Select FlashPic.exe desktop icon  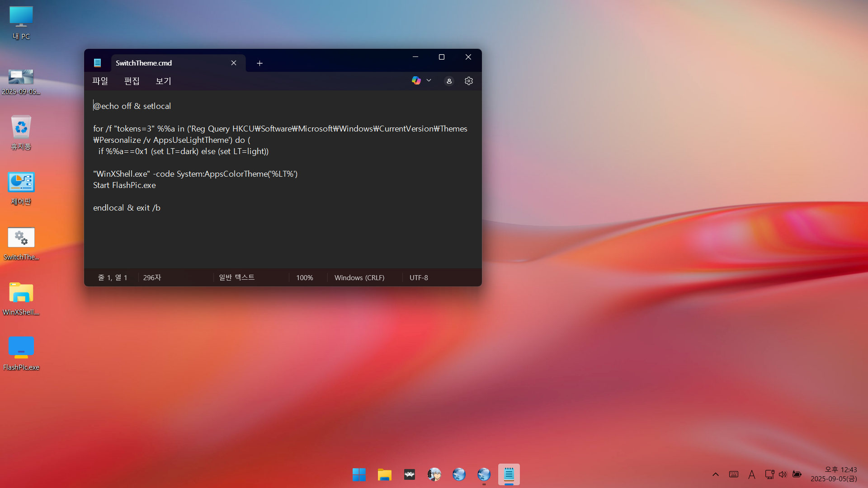click(21, 353)
